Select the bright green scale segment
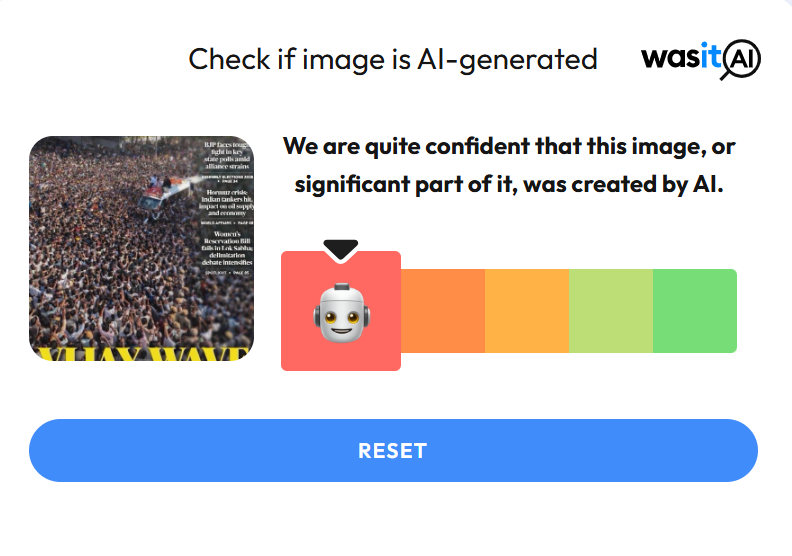This screenshot has height=556, width=792. [695, 311]
